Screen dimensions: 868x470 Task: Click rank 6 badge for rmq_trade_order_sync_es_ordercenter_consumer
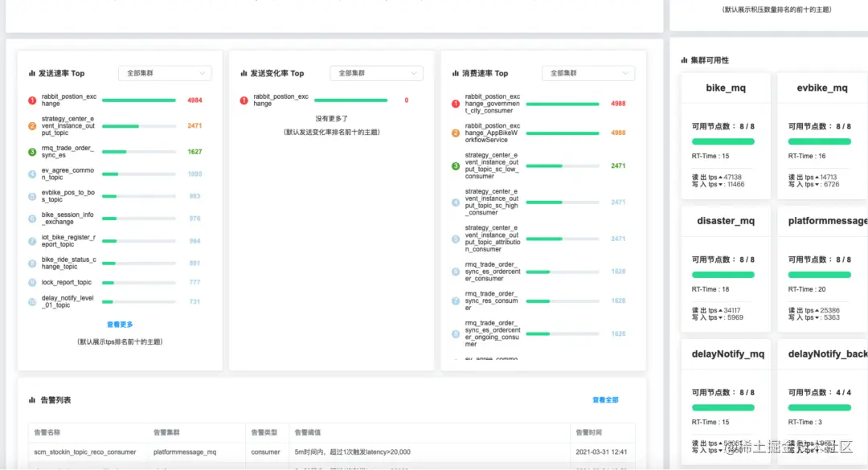[456, 272]
